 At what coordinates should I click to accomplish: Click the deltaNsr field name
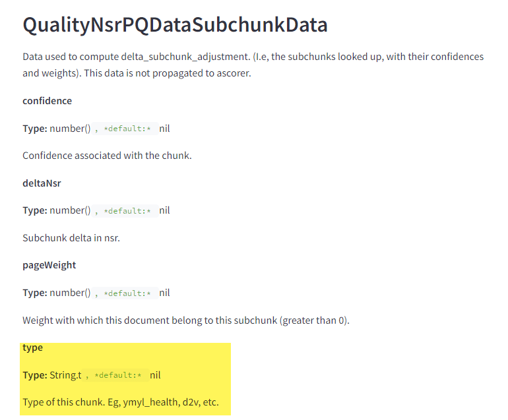[42, 183]
